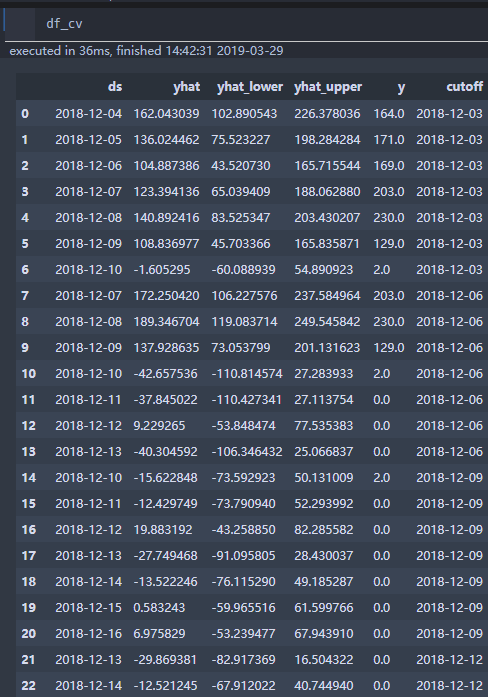
Task: Click yhat_upper value 237.584964
Action: tap(327, 296)
